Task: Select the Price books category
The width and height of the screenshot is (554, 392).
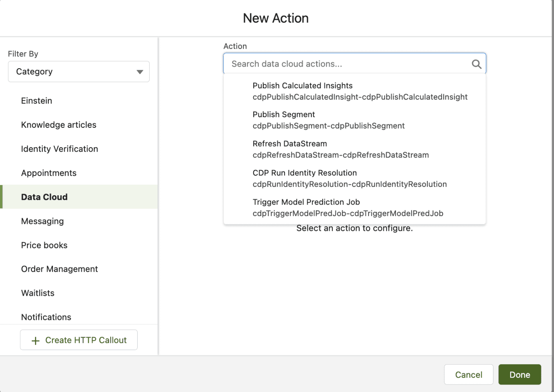Action: point(79,245)
